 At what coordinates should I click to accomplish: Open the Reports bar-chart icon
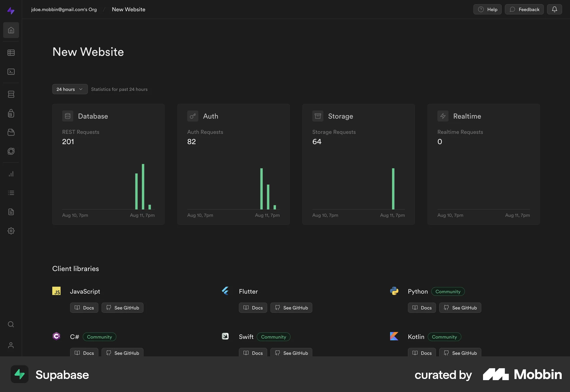(11, 174)
